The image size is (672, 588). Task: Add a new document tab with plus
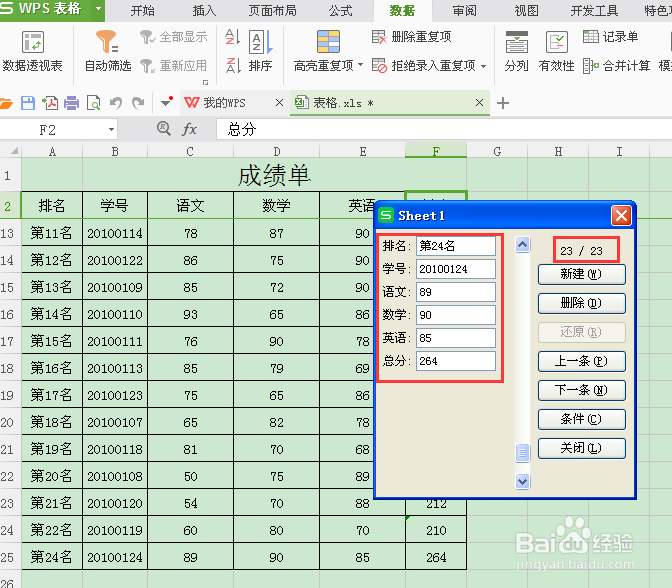point(503,103)
